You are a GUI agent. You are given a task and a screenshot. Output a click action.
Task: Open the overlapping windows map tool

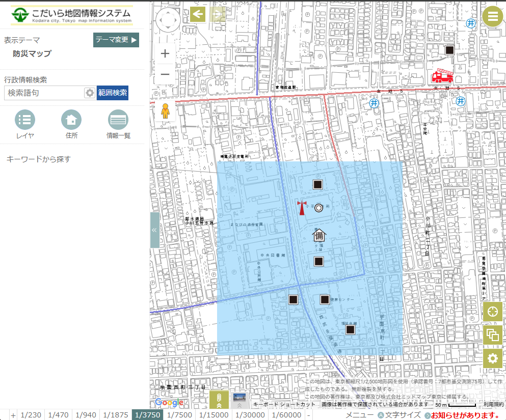[492, 335]
